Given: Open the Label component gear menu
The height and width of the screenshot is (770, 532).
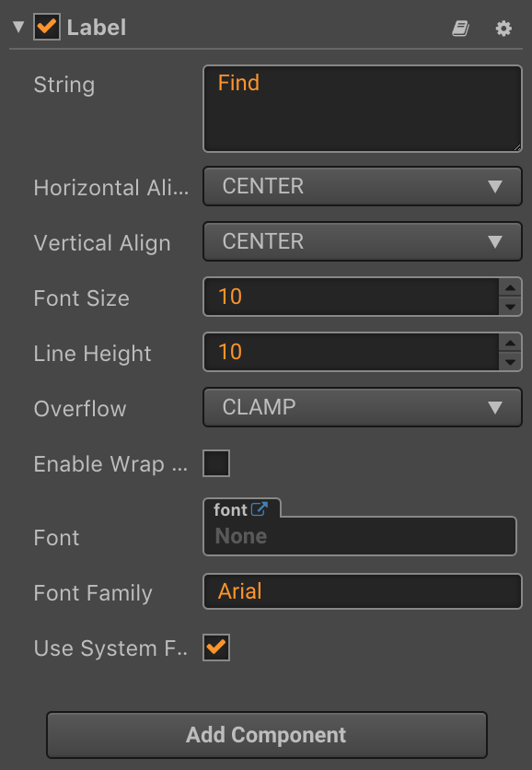Looking at the screenshot, I should coord(503,29).
